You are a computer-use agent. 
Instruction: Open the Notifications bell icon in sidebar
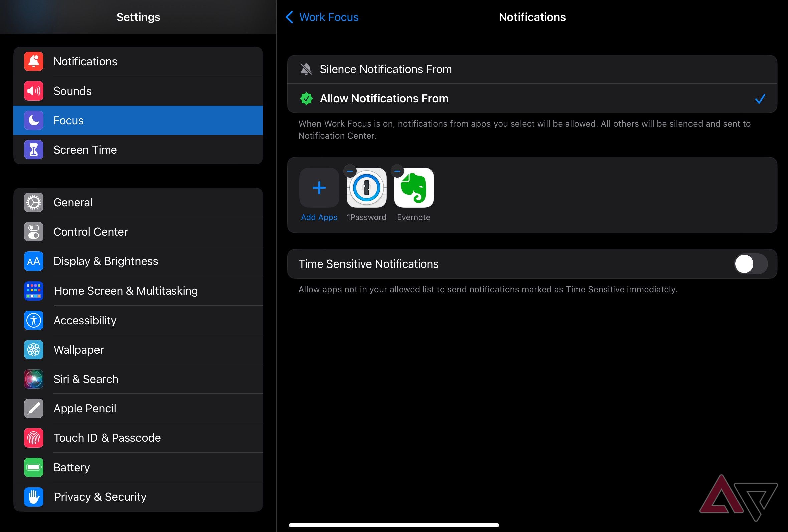[33, 61]
